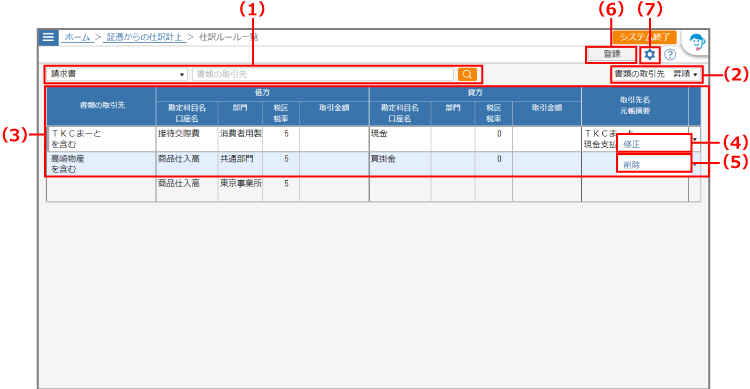Click the orange search magnifier button
The image size is (750, 389).
pyautogui.click(x=467, y=74)
